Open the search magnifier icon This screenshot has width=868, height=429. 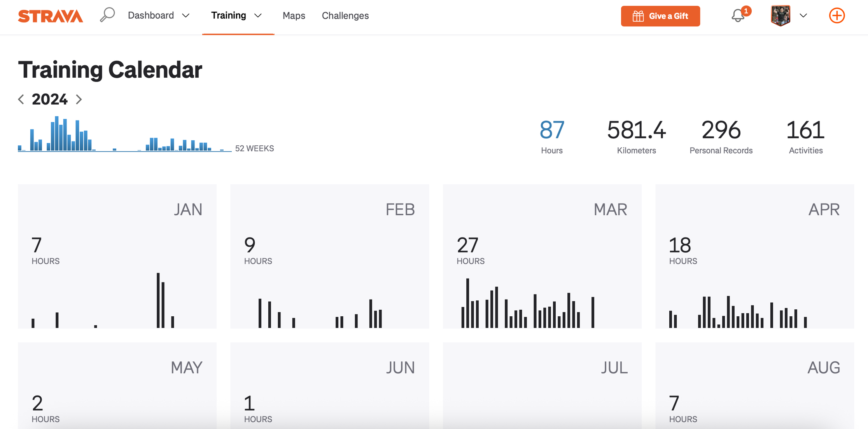107,15
